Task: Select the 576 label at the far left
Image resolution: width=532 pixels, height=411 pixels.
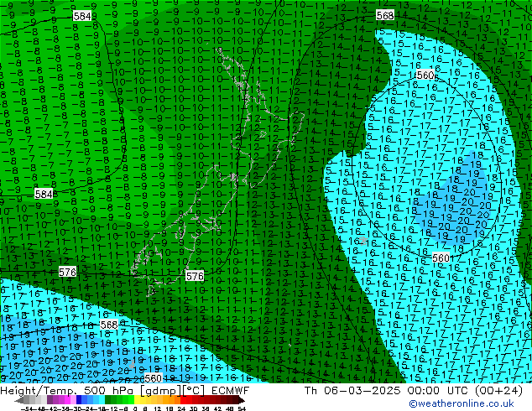Action: pos(67,272)
